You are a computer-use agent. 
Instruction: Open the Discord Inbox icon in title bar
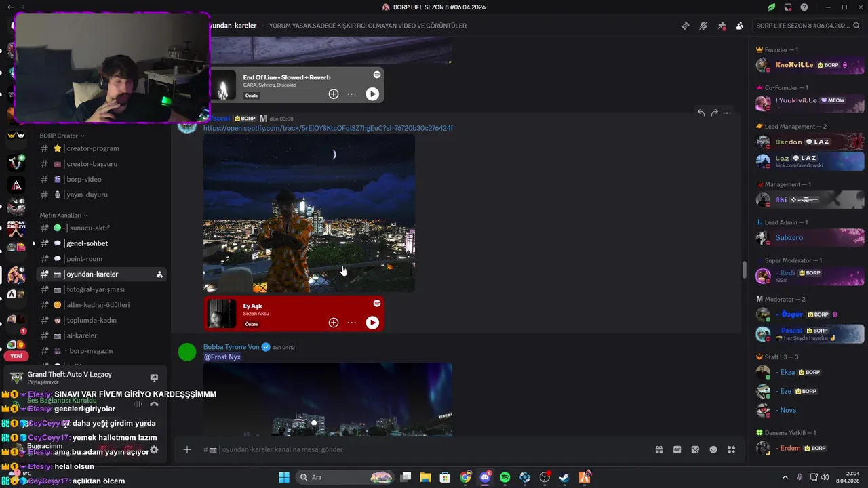coord(788,7)
